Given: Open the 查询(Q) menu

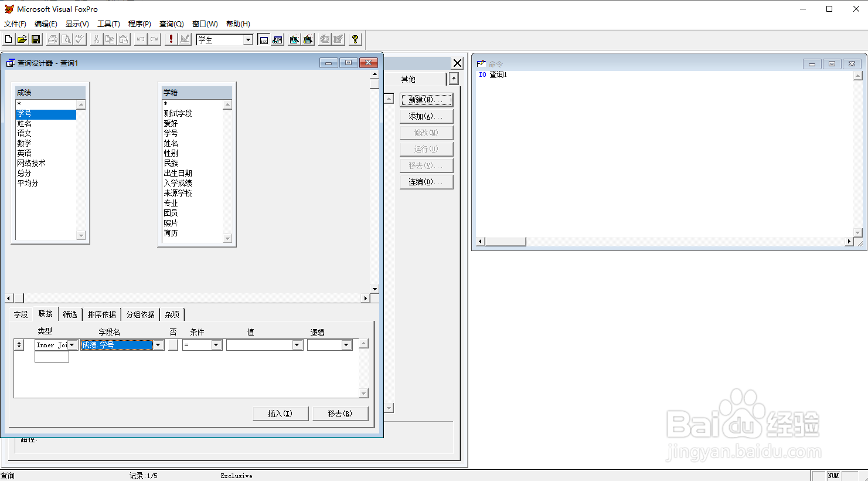Looking at the screenshot, I should click(172, 24).
